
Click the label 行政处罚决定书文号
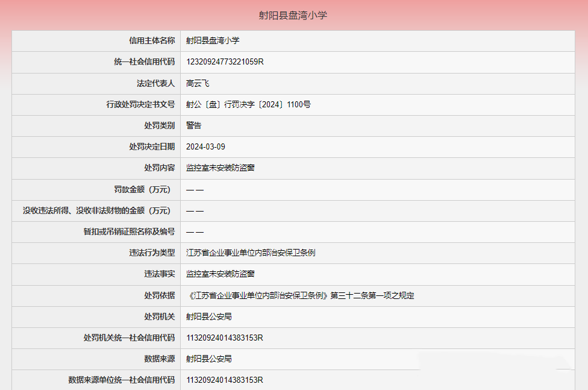tap(140, 104)
